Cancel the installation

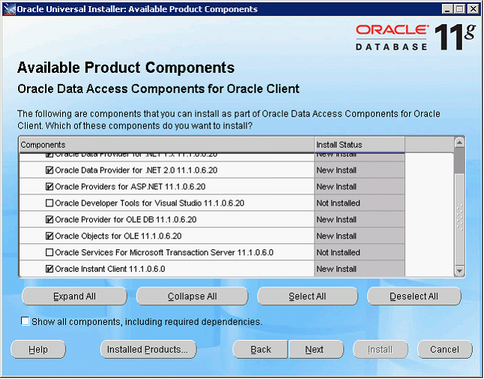(445, 349)
